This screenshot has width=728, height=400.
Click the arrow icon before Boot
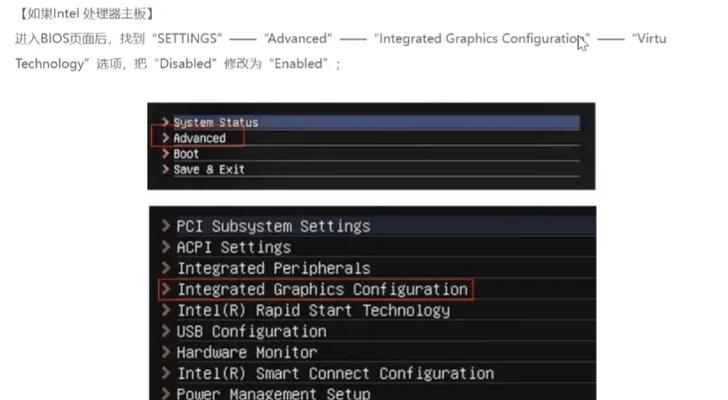click(x=165, y=154)
